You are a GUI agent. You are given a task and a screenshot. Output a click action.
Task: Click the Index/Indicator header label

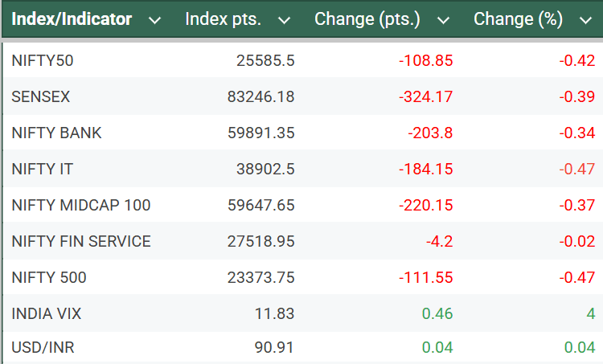72,19
